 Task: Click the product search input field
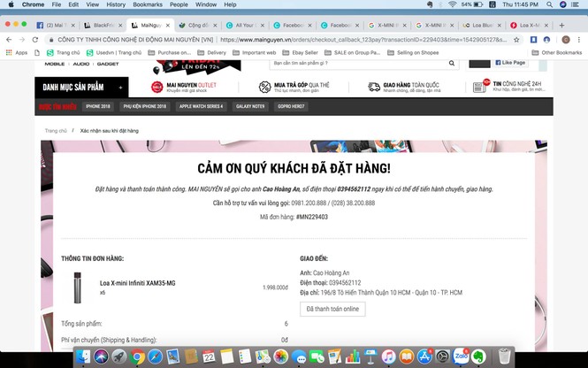coord(358,63)
